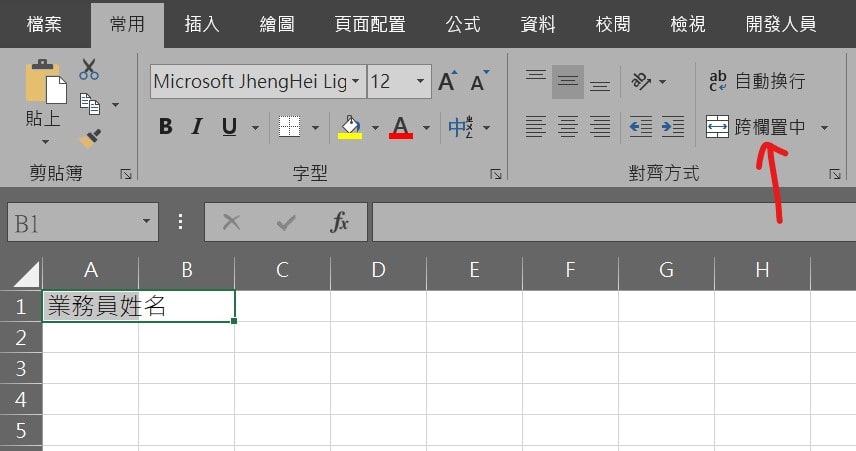Select row 3 header
The height and width of the screenshot is (451, 856).
pos(21,369)
